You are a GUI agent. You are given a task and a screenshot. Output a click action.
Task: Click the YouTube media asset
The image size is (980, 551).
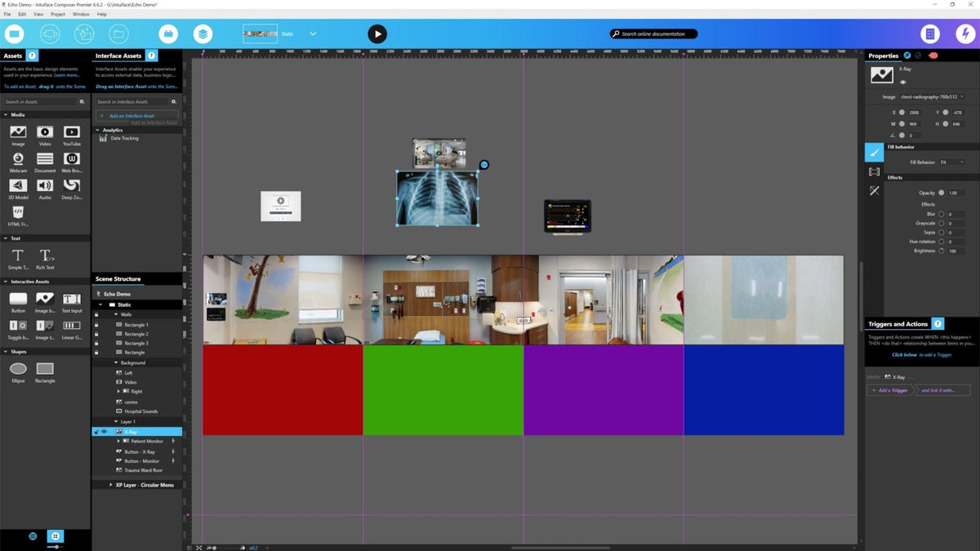(x=72, y=132)
